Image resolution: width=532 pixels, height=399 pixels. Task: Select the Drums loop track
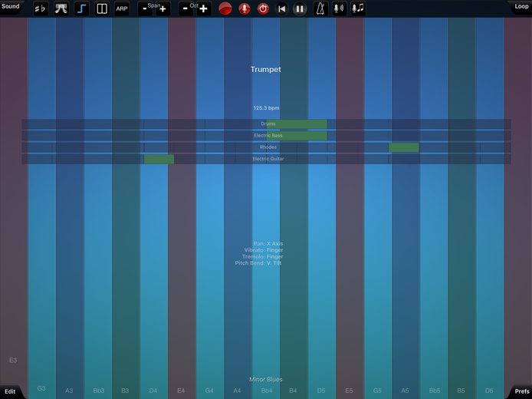(266, 124)
